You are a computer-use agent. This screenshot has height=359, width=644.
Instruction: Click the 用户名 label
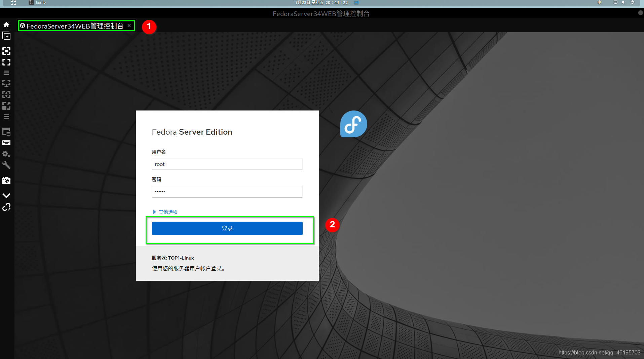click(x=159, y=152)
